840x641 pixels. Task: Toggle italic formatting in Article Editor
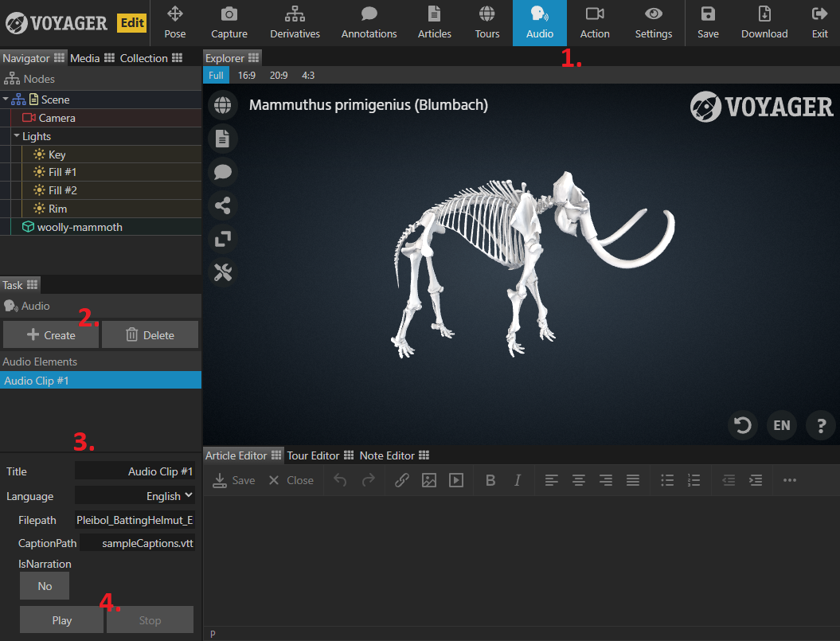[x=518, y=480]
